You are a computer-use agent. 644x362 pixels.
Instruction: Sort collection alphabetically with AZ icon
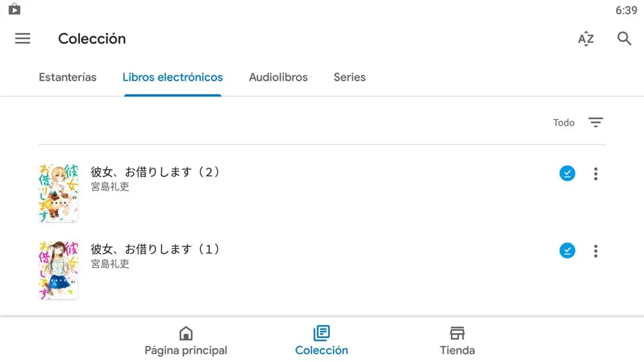[585, 39]
